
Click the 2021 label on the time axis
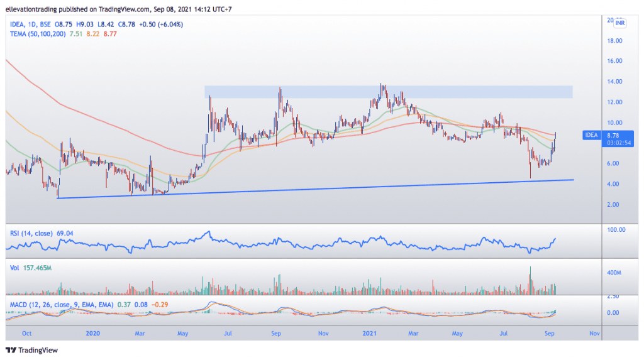click(369, 333)
